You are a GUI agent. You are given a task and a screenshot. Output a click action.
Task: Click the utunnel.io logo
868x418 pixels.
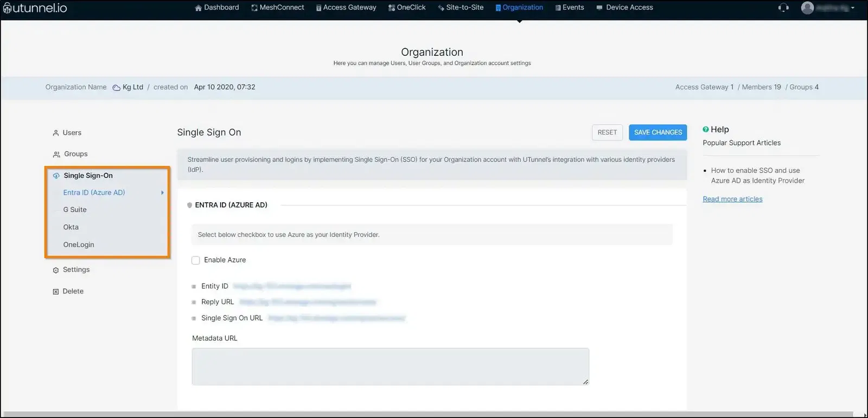click(x=35, y=8)
